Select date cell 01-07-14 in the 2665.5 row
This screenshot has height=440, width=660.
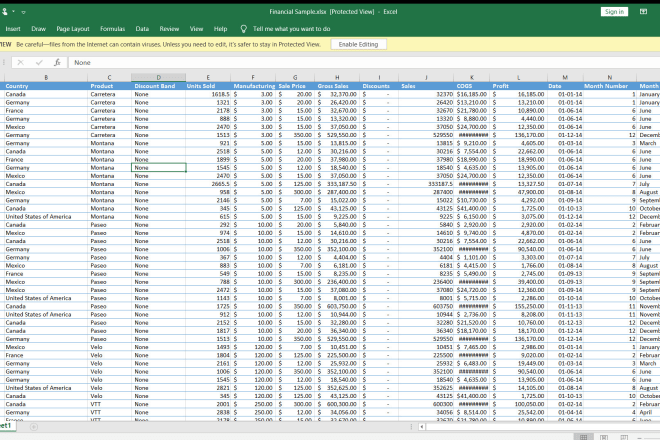pyautogui.click(x=565, y=184)
